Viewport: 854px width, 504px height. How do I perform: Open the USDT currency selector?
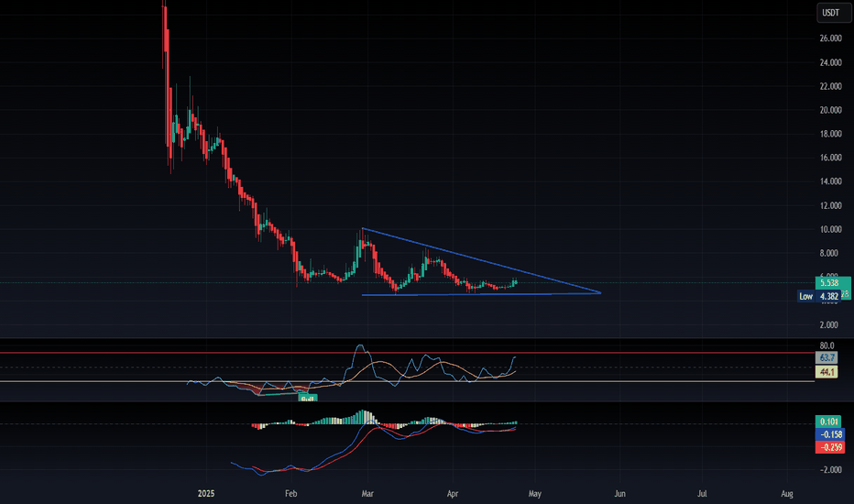pos(833,13)
